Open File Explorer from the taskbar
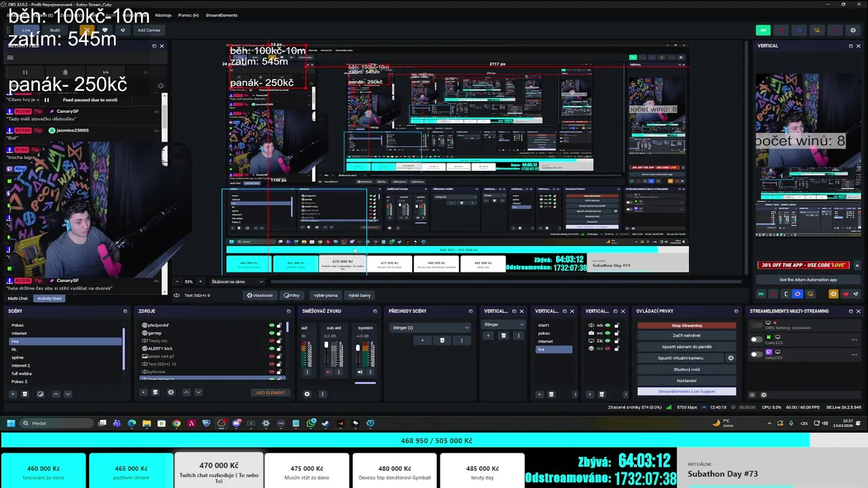Viewport: 868px width, 488px height. (146, 423)
